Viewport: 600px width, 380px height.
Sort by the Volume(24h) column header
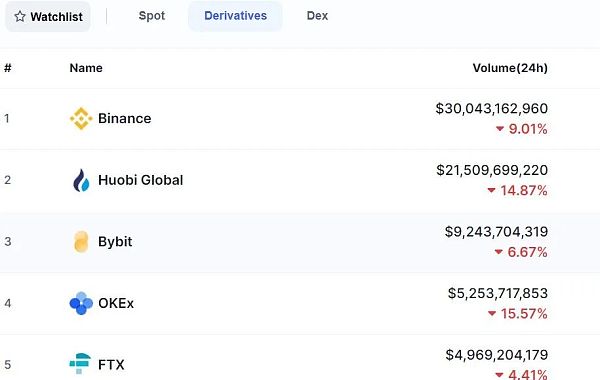[510, 68]
